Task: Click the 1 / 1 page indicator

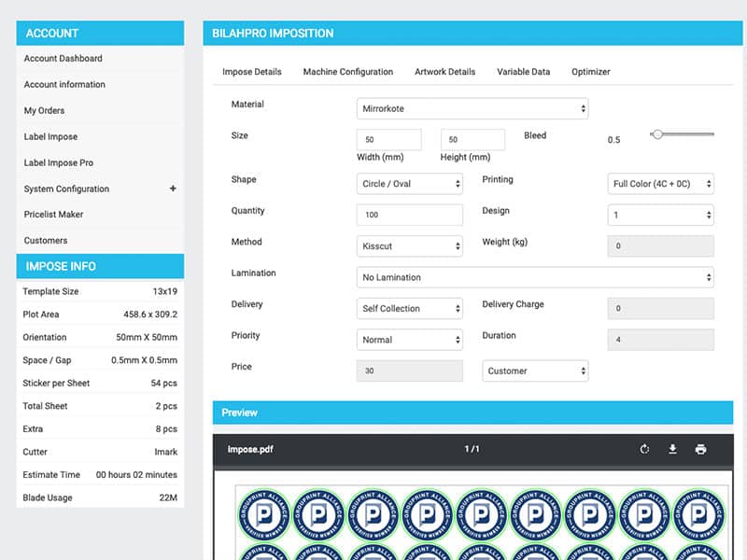Action: click(472, 449)
